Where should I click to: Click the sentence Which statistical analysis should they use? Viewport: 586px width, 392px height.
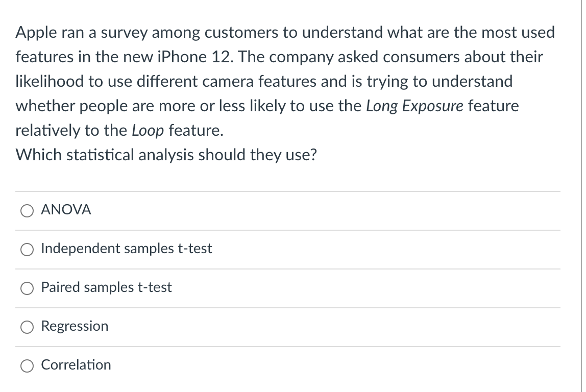166,155
